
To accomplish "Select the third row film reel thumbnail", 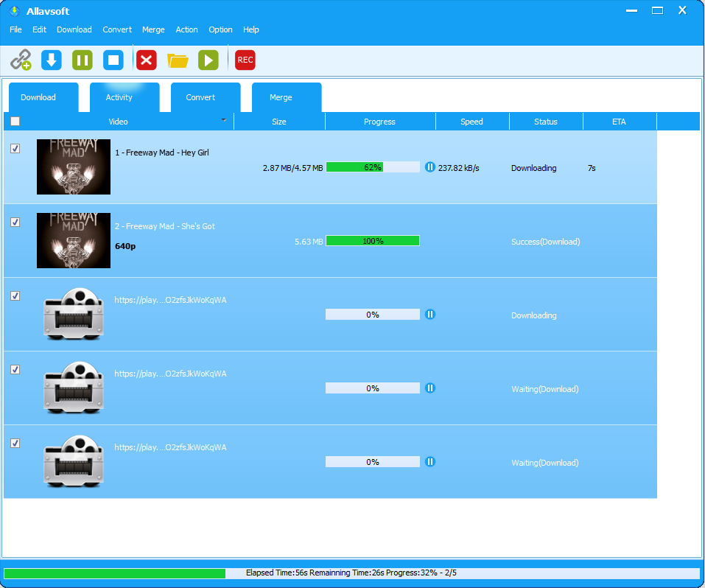I will tap(73, 314).
